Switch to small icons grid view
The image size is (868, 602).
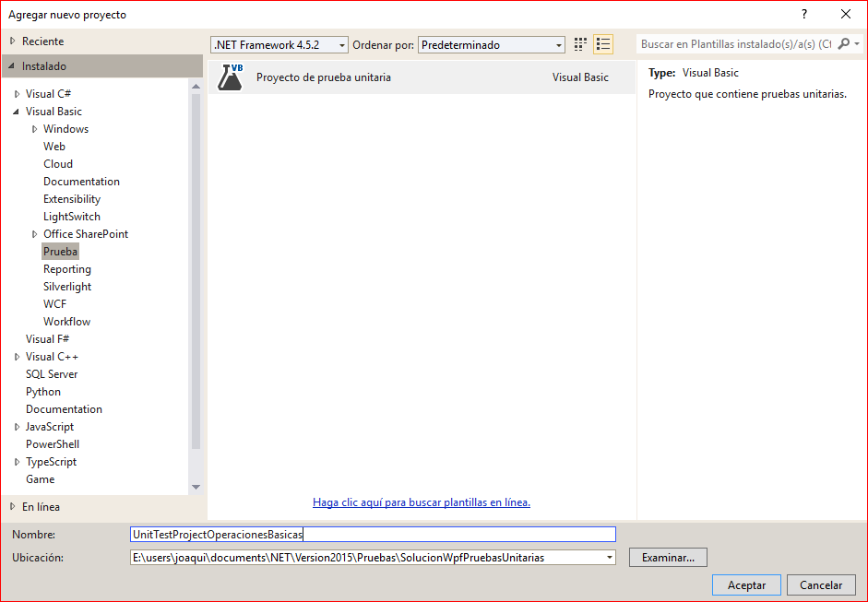point(580,44)
